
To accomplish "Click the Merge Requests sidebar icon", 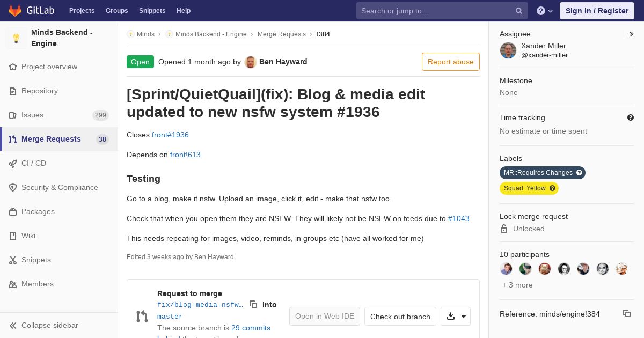I will (13, 139).
